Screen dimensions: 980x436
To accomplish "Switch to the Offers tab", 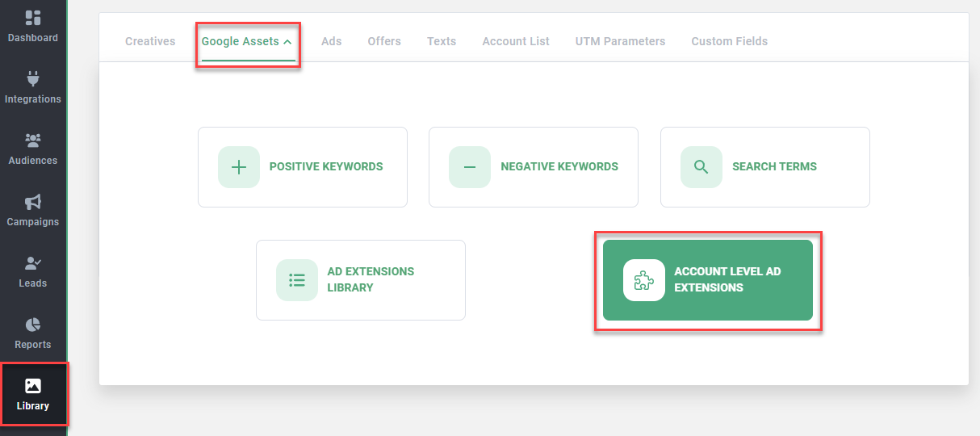I will pos(384,41).
